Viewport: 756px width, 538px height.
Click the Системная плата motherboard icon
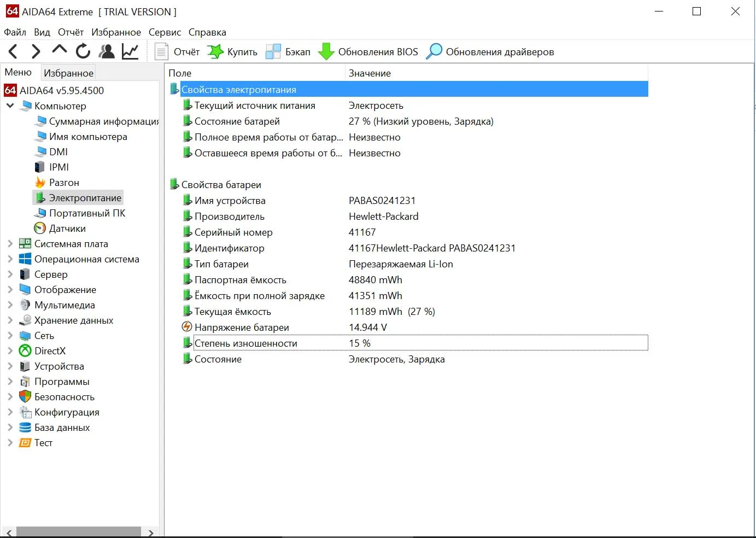pyautogui.click(x=25, y=244)
